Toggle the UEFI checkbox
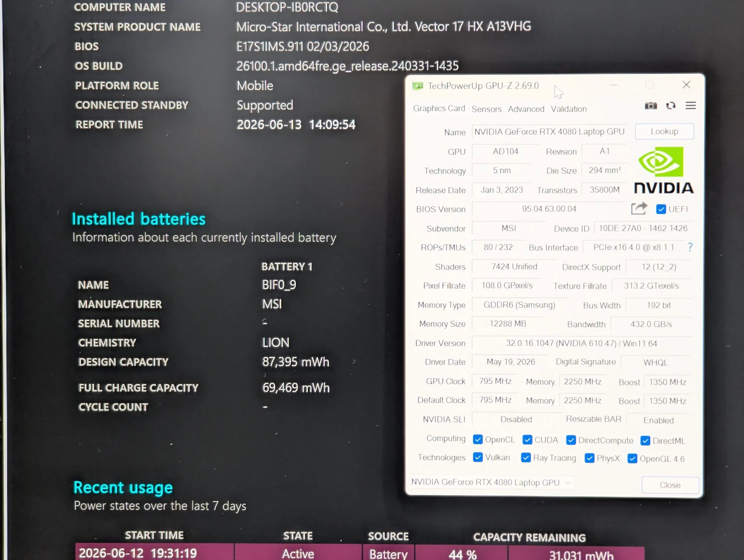This screenshot has width=744, height=560. [661, 209]
